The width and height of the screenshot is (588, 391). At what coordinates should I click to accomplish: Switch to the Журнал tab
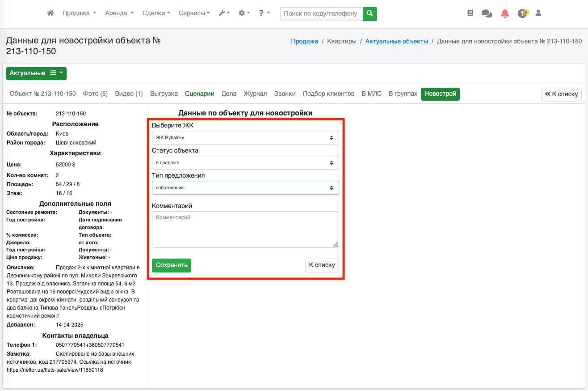pos(255,94)
